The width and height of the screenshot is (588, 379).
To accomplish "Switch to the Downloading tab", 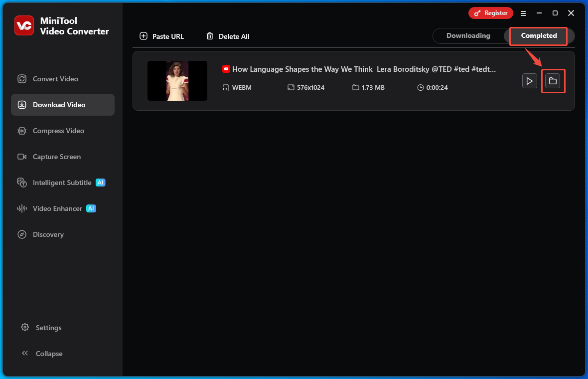I will point(468,35).
